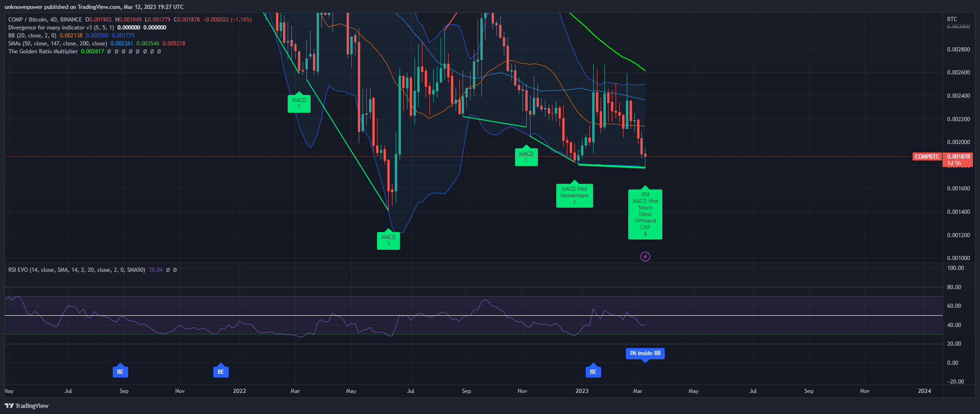Click the SMA 50 value 0.002361
This screenshot has height=414, width=980.
(122, 44)
